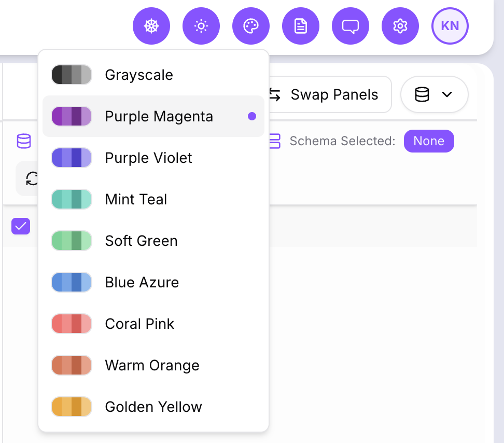
Task: Select the Golden Yellow theme
Action: point(153,407)
